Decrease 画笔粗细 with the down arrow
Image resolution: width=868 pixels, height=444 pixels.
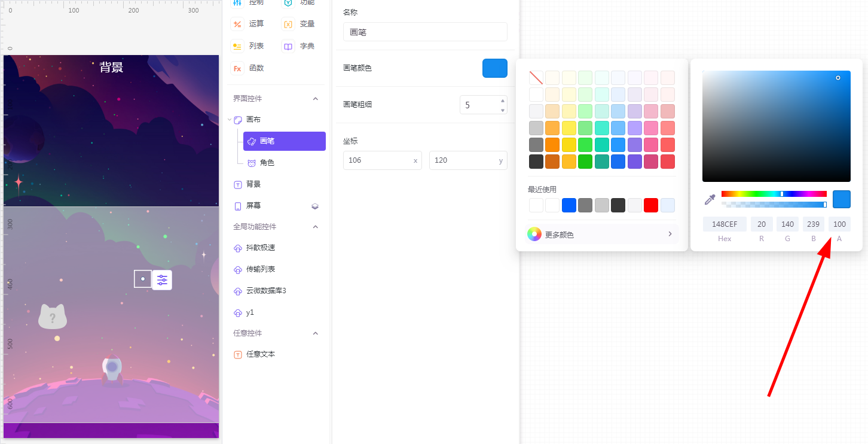[503, 110]
